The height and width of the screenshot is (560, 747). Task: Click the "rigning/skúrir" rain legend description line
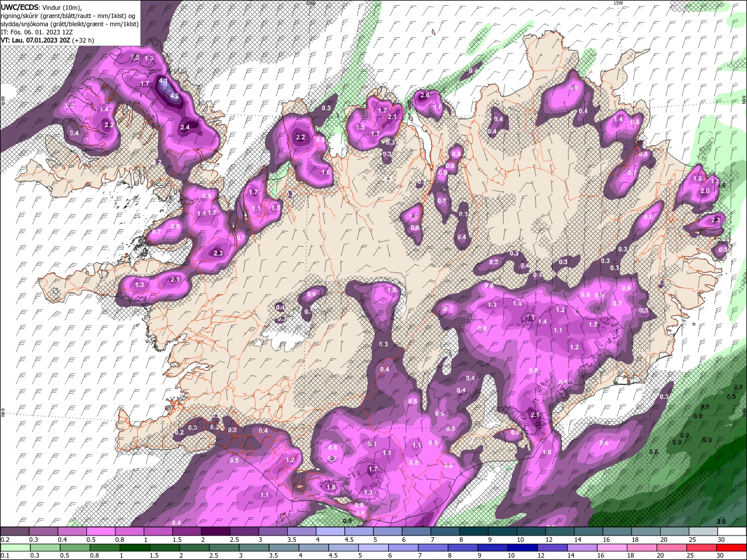[68, 15]
